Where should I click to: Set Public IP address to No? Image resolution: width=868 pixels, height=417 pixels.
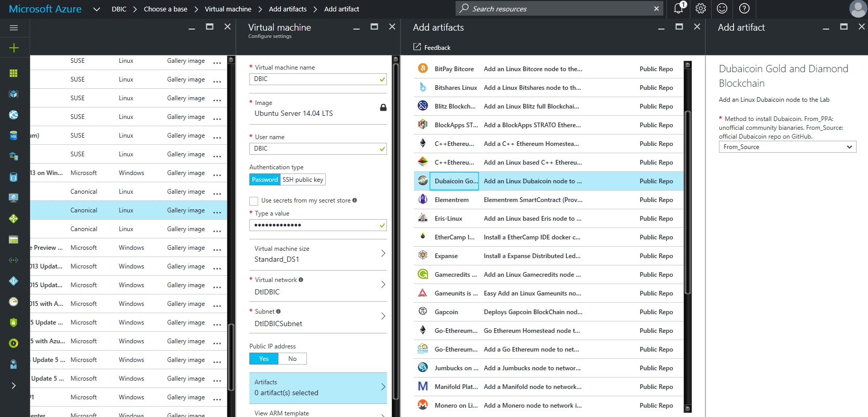tap(292, 359)
